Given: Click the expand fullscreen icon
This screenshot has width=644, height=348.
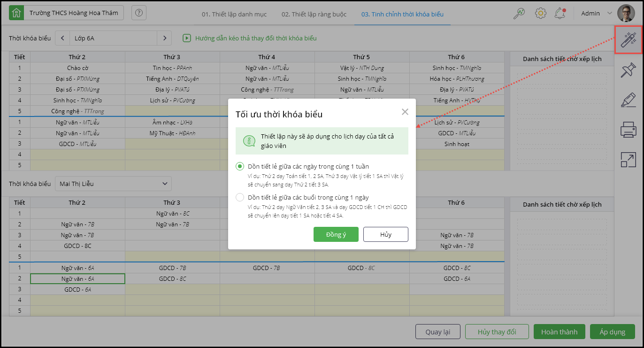Looking at the screenshot, I should tap(629, 159).
